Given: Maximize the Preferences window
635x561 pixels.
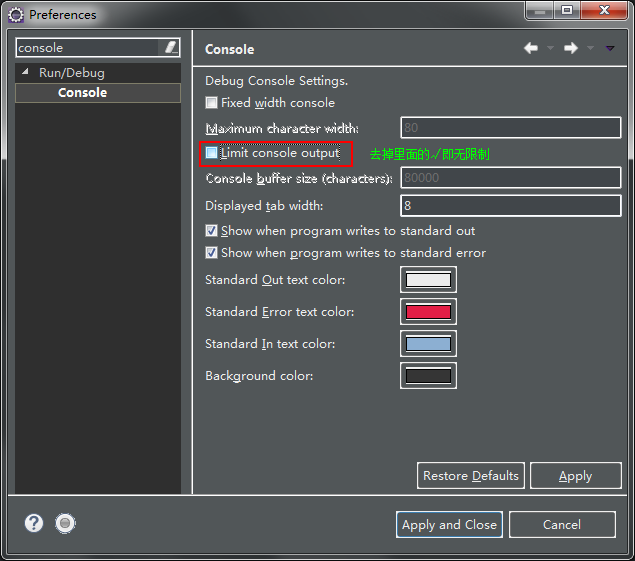Looking at the screenshot, I should [x=567, y=10].
